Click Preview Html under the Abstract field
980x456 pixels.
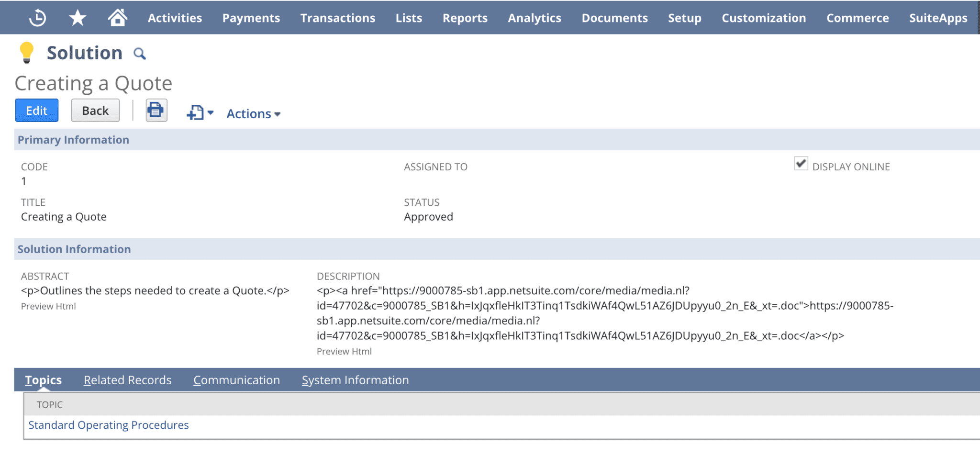click(48, 306)
